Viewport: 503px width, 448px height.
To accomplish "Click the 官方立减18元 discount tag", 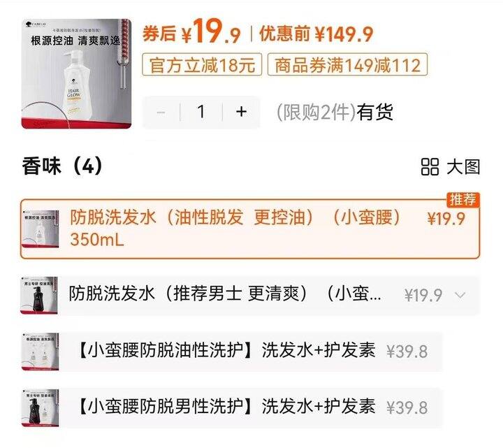I will [x=202, y=65].
